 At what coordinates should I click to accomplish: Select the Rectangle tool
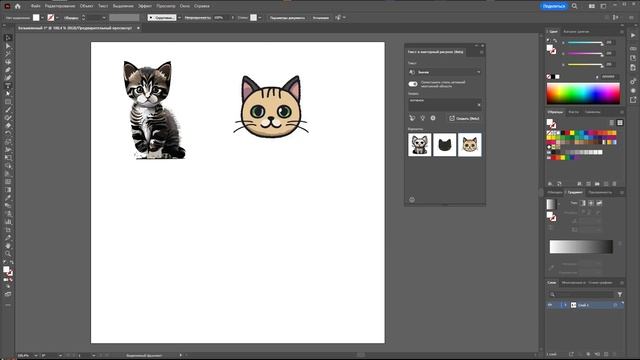coord(8,102)
